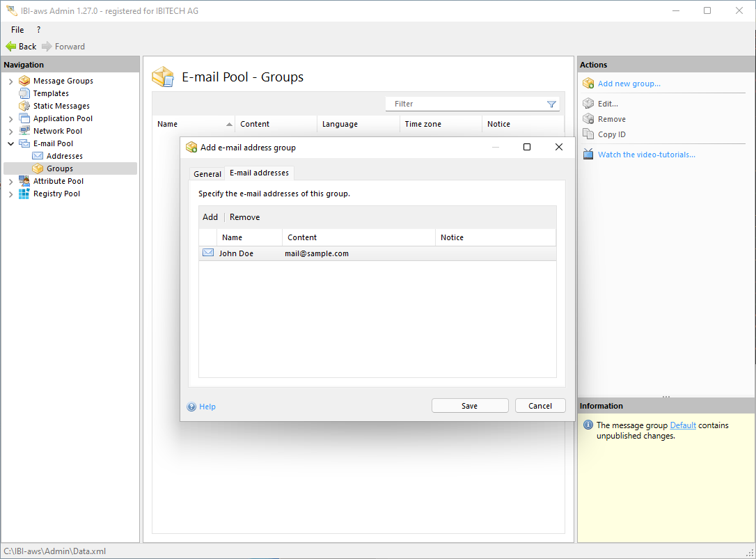The width and height of the screenshot is (756, 559).
Task: Open the File menu
Action: (17, 30)
